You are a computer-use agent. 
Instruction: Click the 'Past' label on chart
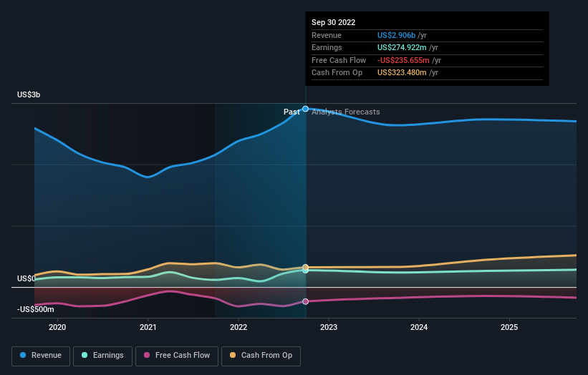point(291,112)
